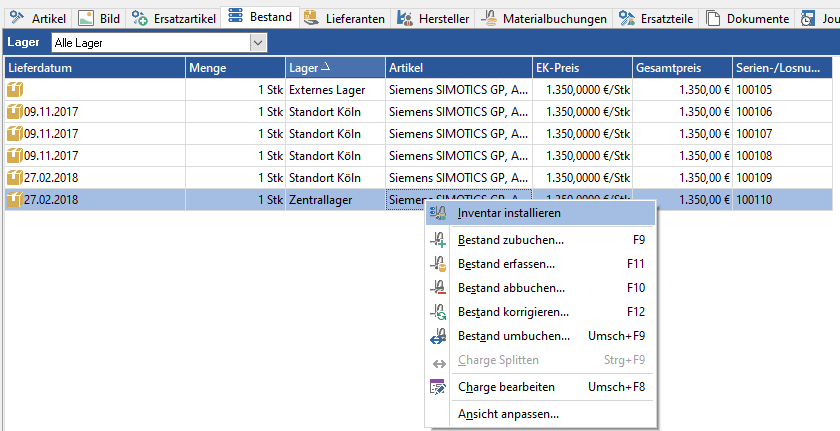840x431 pixels.
Task: Open the Lieferanten tab
Action: click(344, 19)
